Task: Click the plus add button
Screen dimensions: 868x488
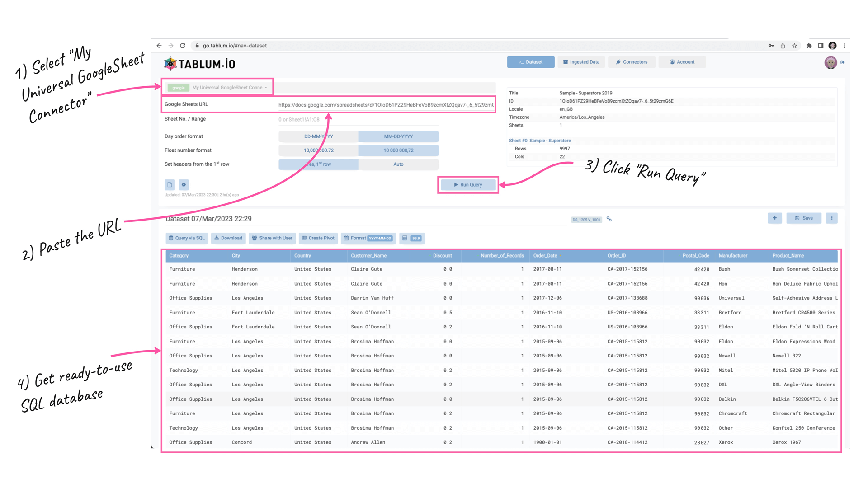Action: point(775,218)
